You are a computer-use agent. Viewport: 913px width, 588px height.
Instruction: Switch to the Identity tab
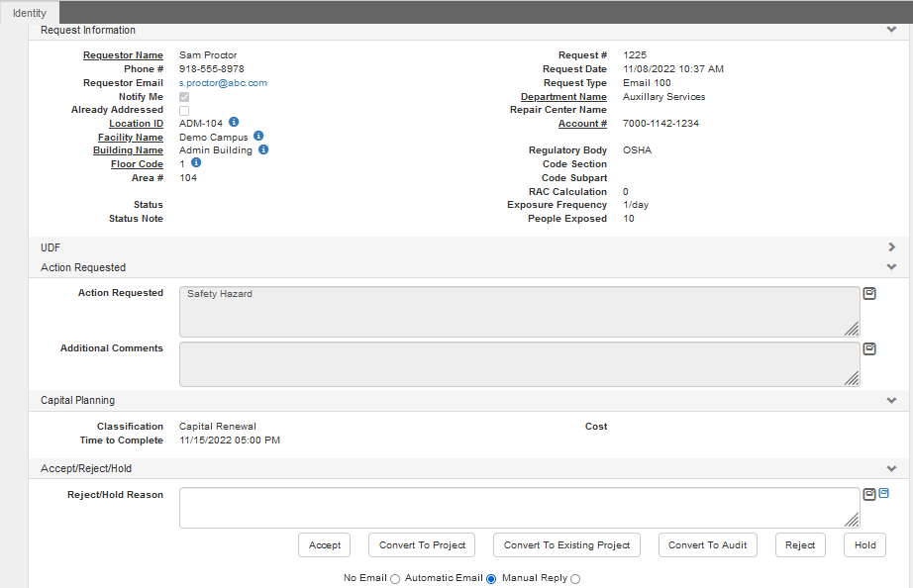(30, 13)
